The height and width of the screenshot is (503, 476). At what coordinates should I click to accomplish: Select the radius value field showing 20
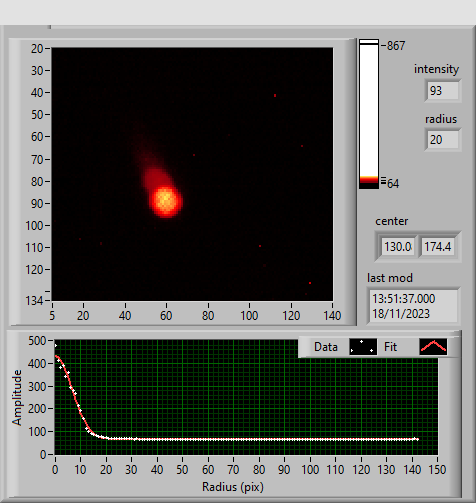tap(443, 140)
